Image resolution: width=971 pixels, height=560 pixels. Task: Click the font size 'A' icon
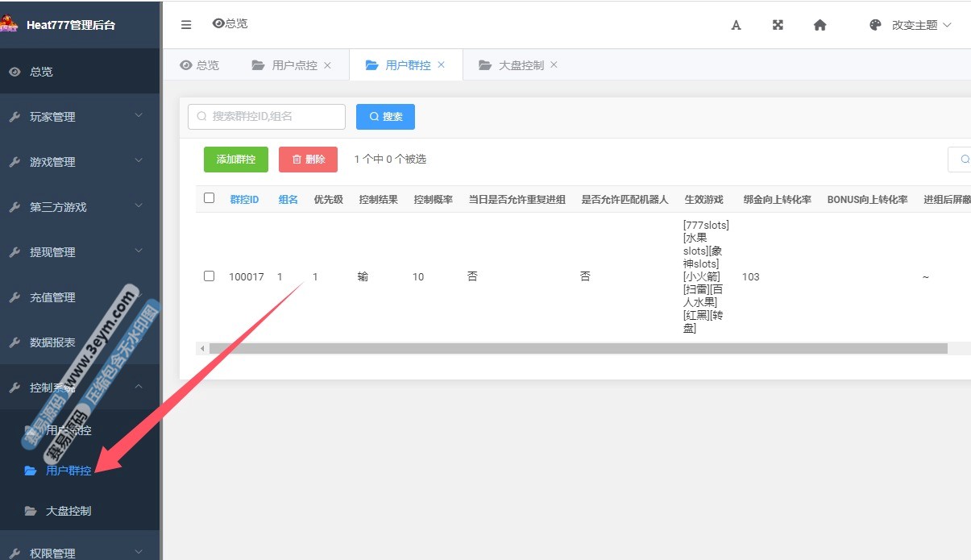(x=736, y=25)
